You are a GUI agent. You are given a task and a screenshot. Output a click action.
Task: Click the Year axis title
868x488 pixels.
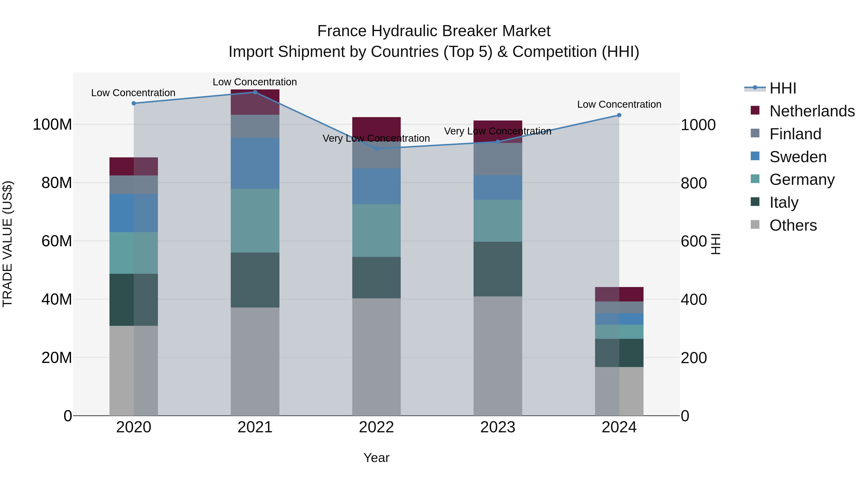click(x=376, y=458)
